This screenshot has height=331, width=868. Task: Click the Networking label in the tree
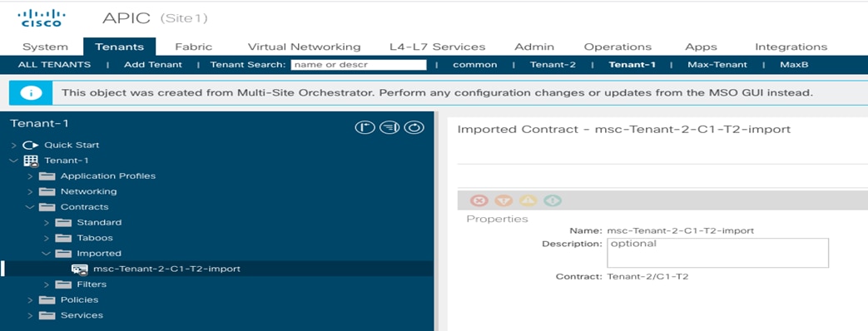88,191
